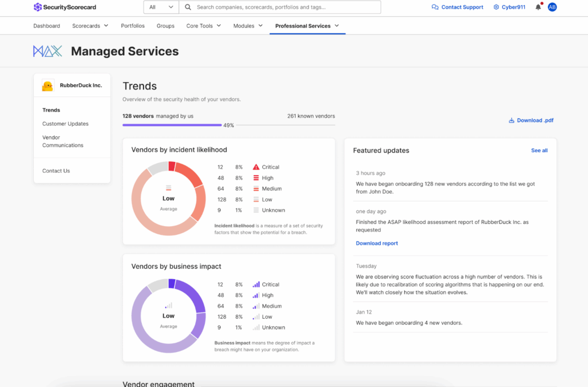Expand the Scorecards menu
This screenshot has width=588, height=387.
pos(90,26)
